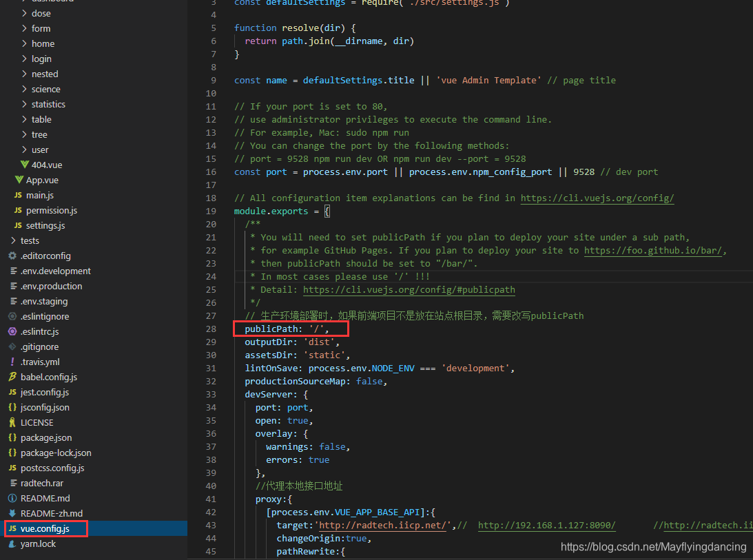Open the 192.168.1.127:8090 link on line 43
This screenshot has width=753, height=560.
coord(546,526)
